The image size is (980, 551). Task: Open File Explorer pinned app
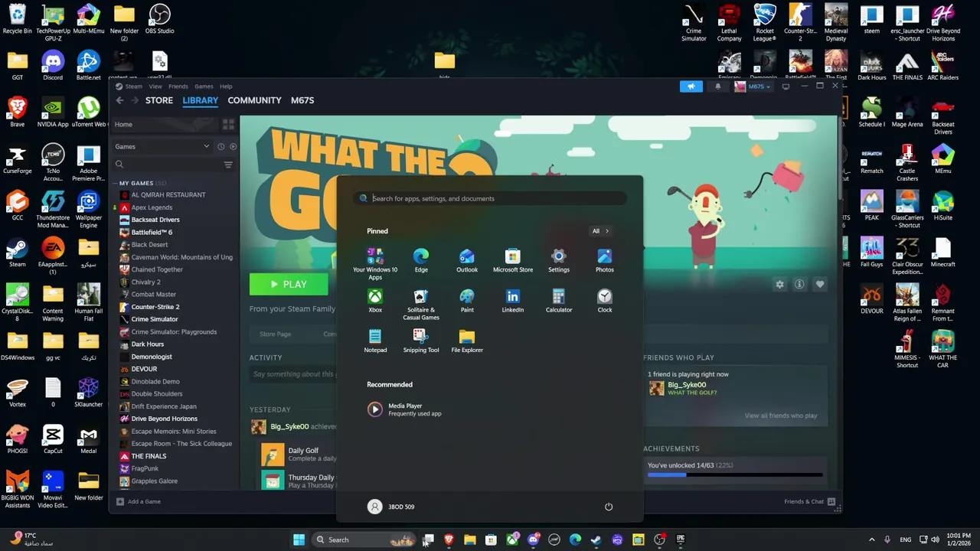[467, 341]
